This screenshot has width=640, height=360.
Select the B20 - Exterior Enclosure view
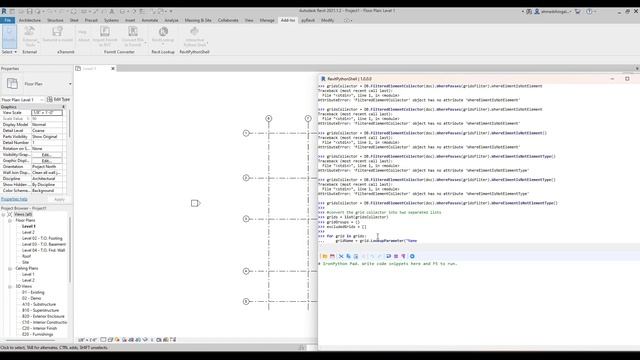point(43,316)
